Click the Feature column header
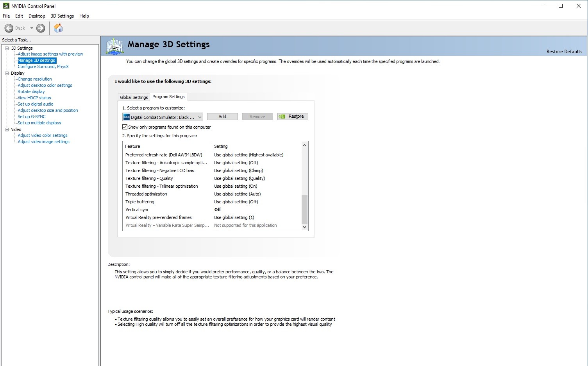This screenshot has width=588, height=366. pyautogui.click(x=167, y=146)
